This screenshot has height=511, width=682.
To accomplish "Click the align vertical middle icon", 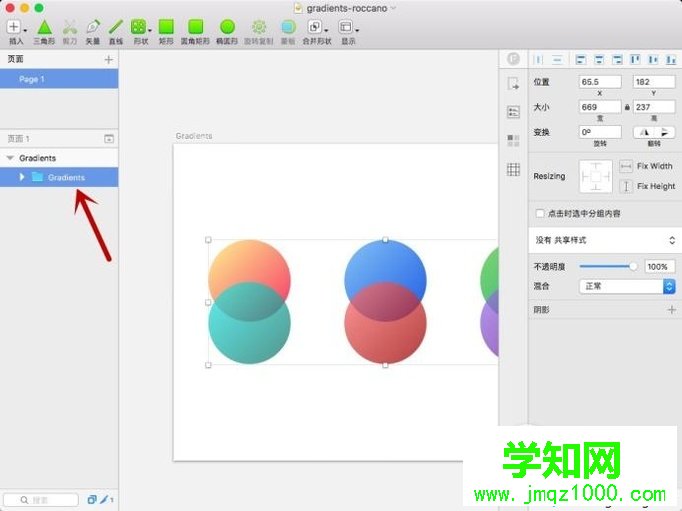I will 653,60.
